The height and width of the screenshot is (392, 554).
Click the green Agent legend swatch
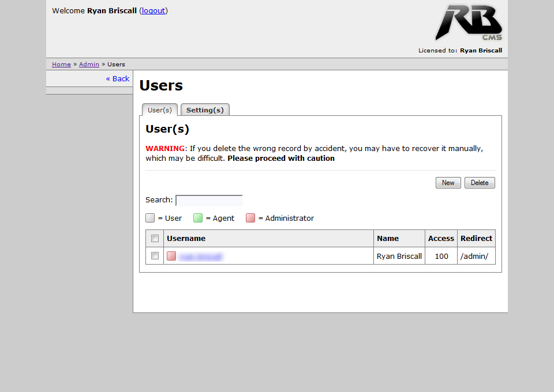pos(198,218)
